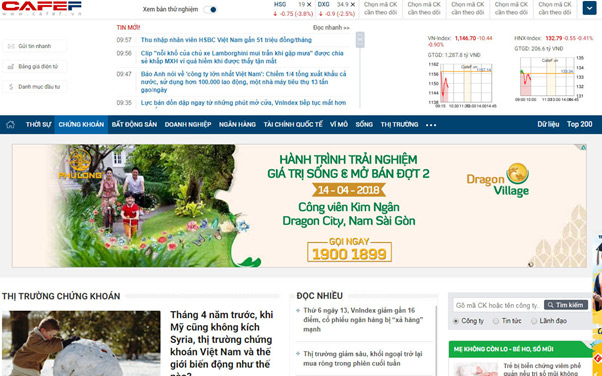The width and height of the screenshot is (602, 376).
Task: Click the first 'Chọn mã CK cần theo dõi' slot
Action: pos(380,8)
